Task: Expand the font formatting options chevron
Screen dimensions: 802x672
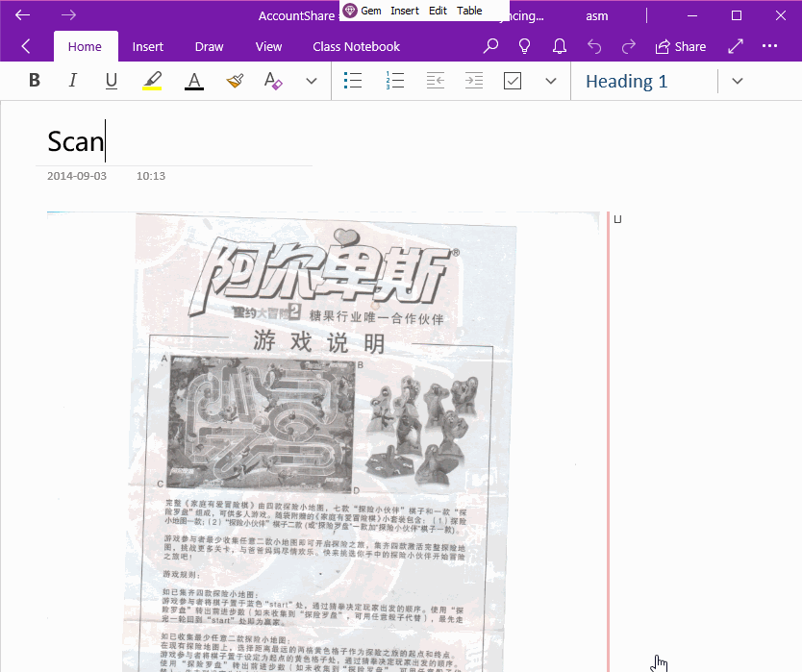Action: 312,81
